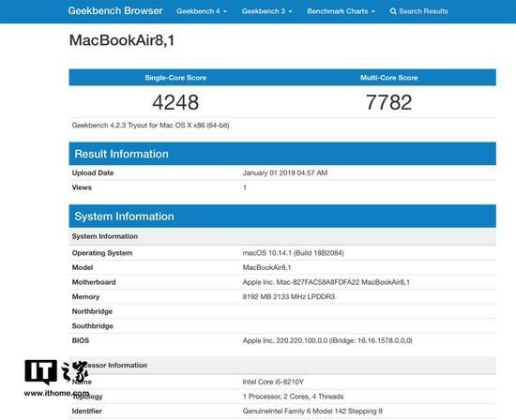Click the System Information blue header
516x420 pixels.
tap(282, 216)
